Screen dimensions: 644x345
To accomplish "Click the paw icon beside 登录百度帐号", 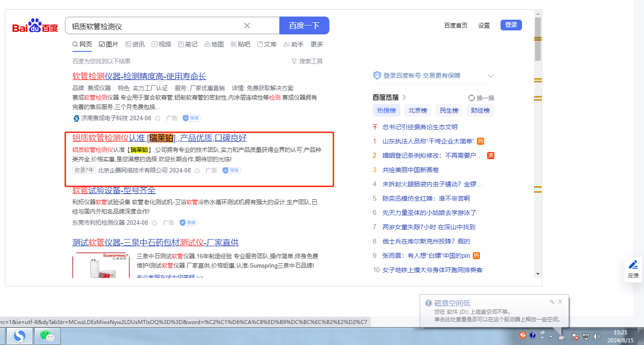I will pyautogui.click(x=377, y=76).
